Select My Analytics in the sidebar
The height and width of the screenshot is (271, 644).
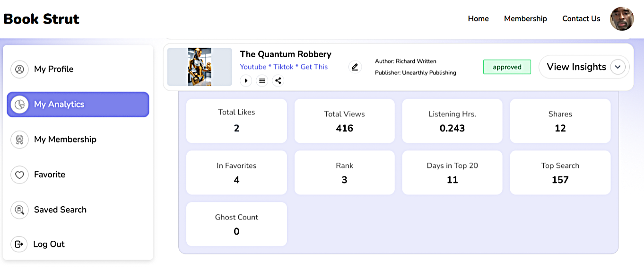coord(78,105)
